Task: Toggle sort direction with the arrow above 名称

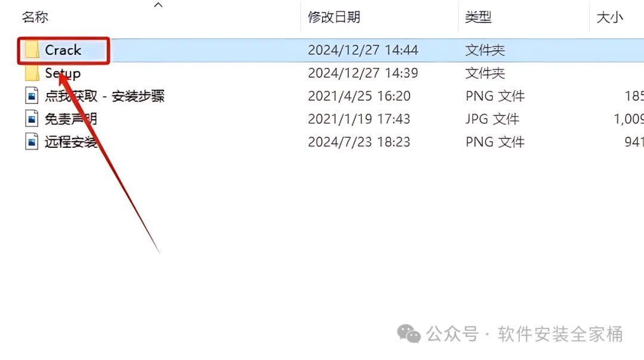Action: [x=158, y=5]
